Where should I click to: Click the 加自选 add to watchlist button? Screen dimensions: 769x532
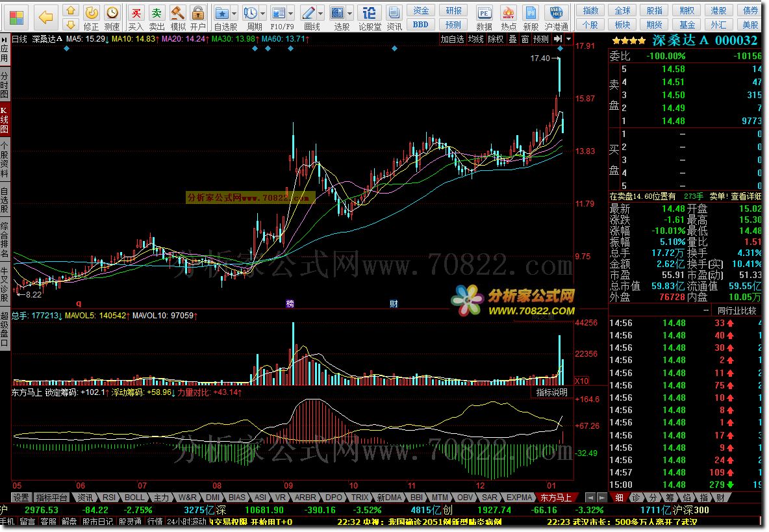[452, 39]
